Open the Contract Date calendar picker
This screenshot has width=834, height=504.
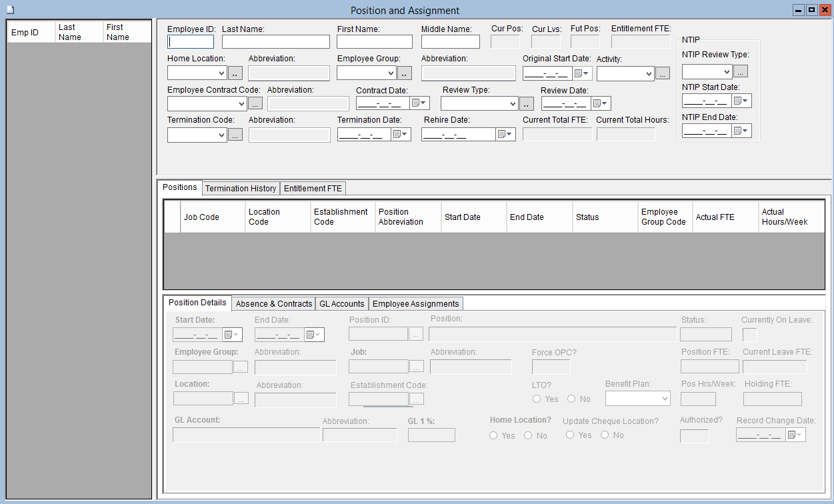420,103
